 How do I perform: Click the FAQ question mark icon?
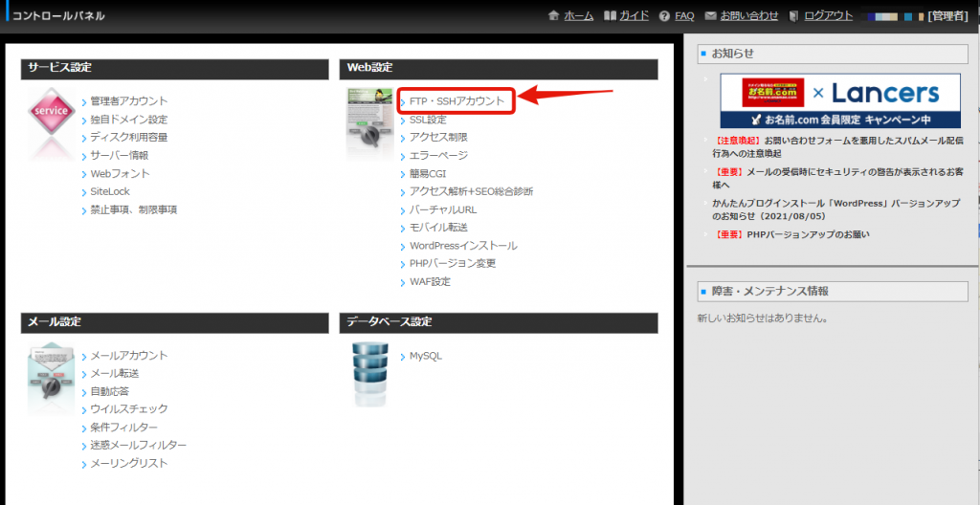(664, 16)
